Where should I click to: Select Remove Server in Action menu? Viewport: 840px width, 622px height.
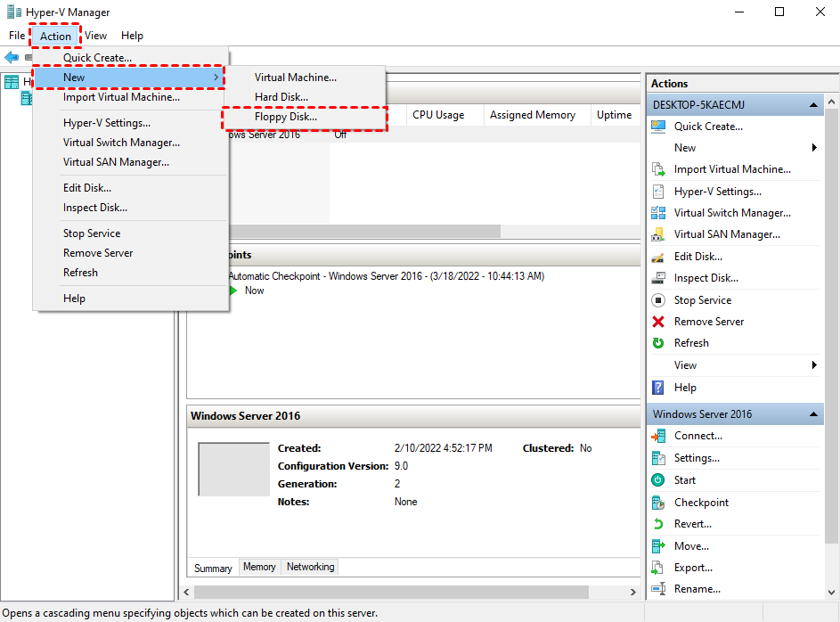pyautogui.click(x=131, y=253)
